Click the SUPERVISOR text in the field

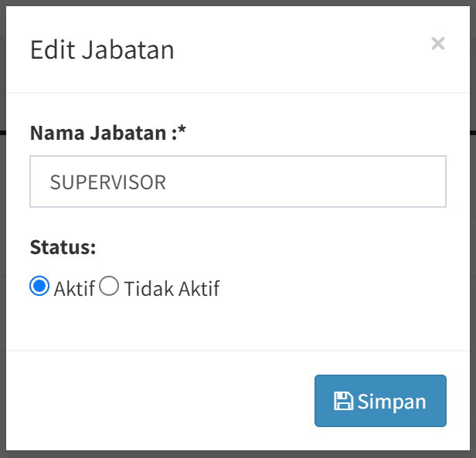point(107,182)
